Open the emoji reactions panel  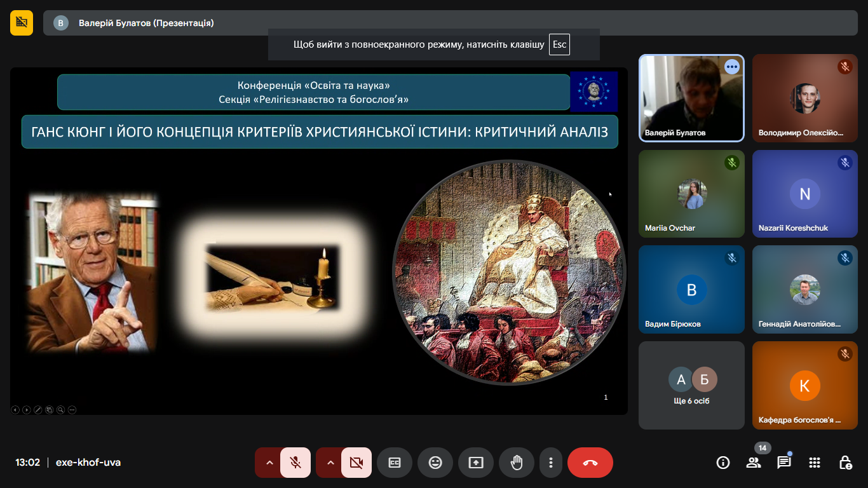coord(435,463)
